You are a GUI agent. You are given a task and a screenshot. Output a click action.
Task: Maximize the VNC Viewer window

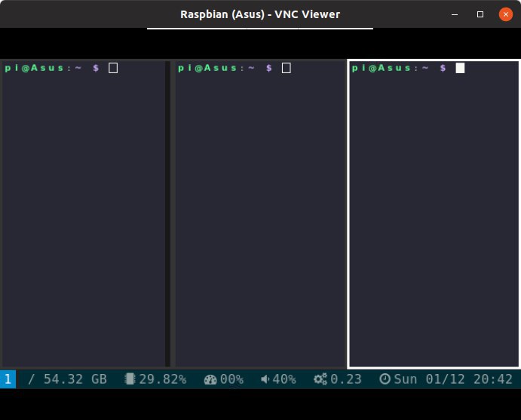click(480, 14)
